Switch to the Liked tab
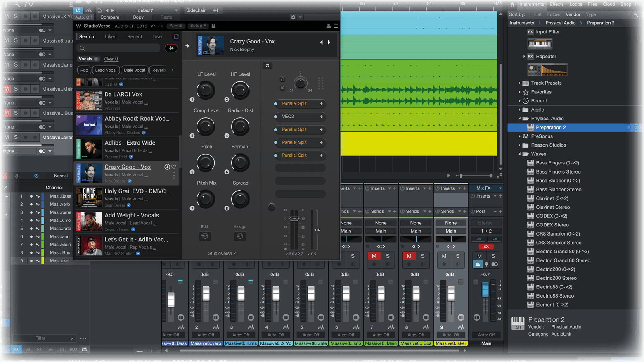The width and height of the screenshot is (644, 362). point(111,36)
